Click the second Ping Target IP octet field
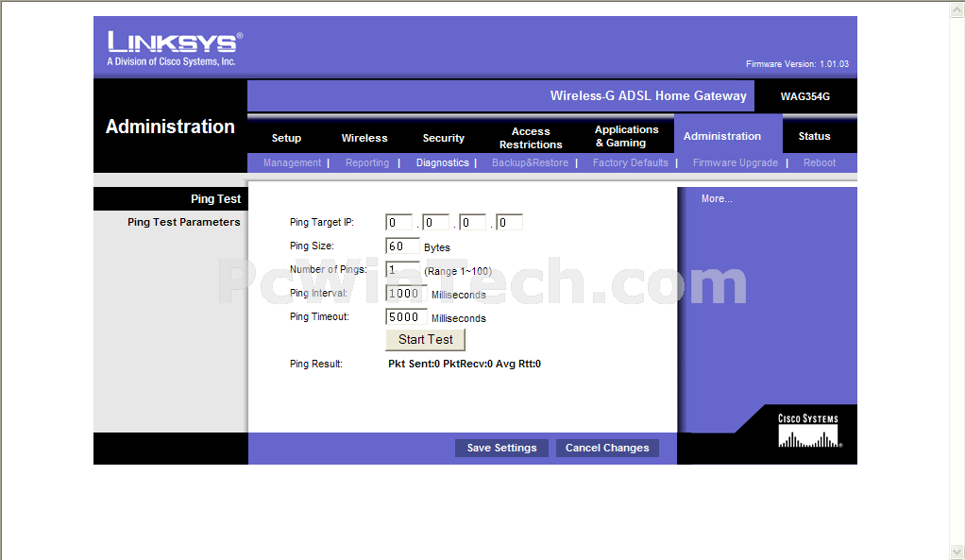The height and width of the screenshot is (560, 965). pos(435,222)
